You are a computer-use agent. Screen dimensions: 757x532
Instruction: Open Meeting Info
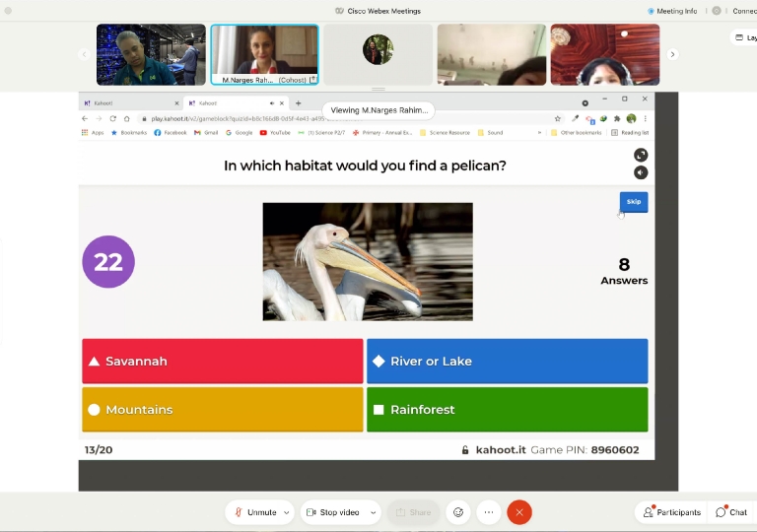pyautogui.click(x=672, y=11)
